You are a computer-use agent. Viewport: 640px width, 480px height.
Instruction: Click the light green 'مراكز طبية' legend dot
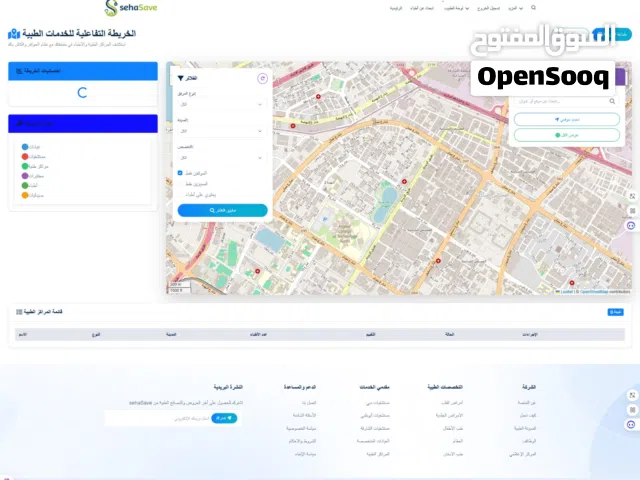(25, 166)
